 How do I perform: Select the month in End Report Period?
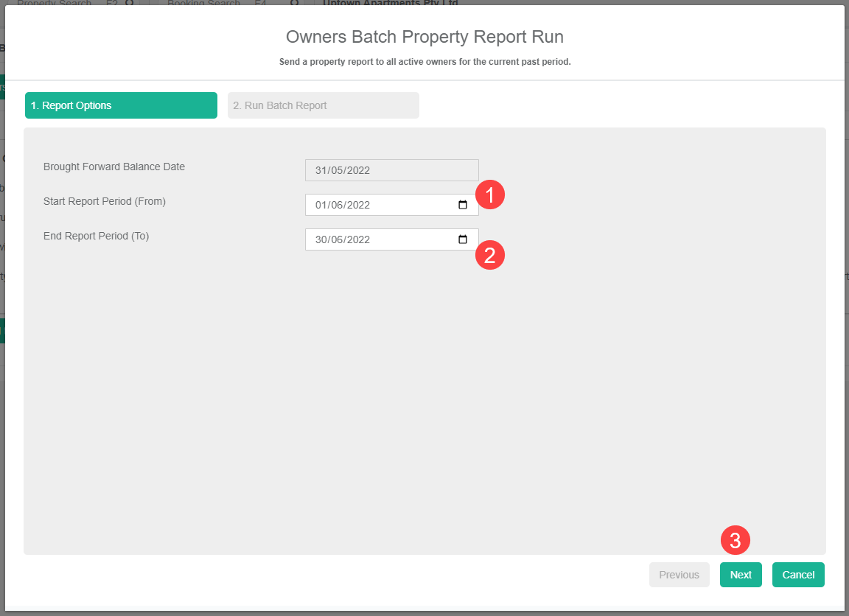point(338,239)
